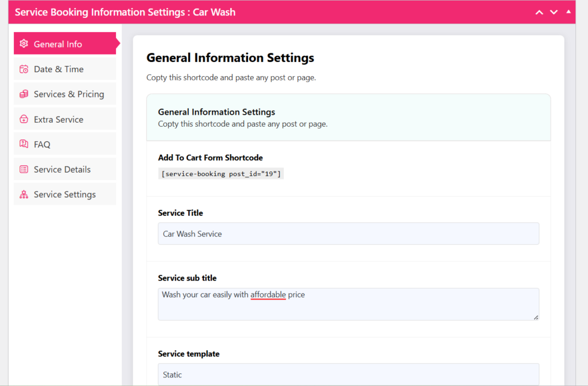The image size is (588, 386).
Task: Click the Add To Cart Form Shortcode label
Action: [x=210, y=158]
